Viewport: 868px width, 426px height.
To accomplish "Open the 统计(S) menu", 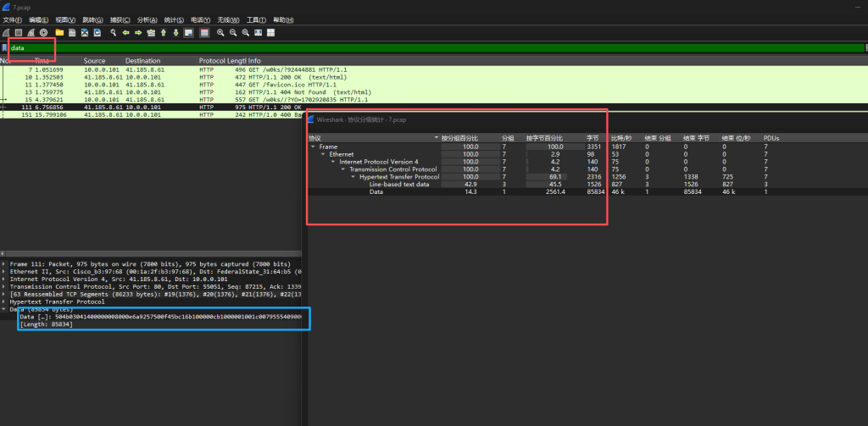I will point(173,19).
